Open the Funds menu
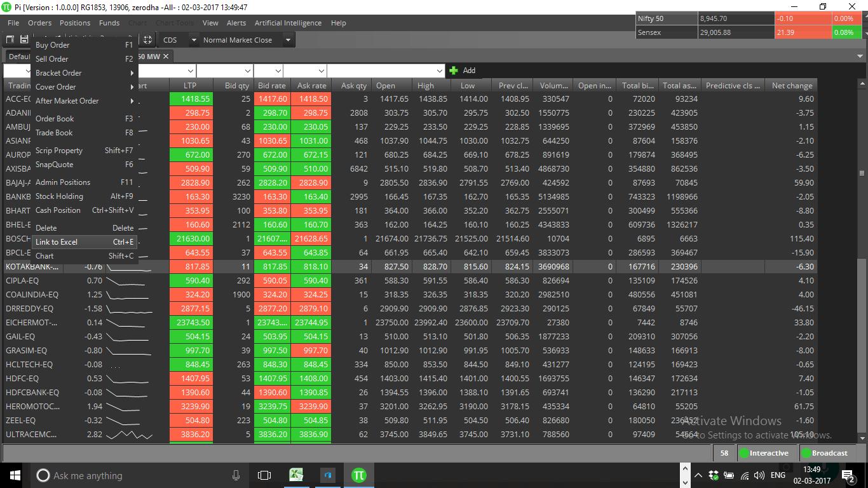The width and height of the screenshot is (868, 488). click(109, 23)
